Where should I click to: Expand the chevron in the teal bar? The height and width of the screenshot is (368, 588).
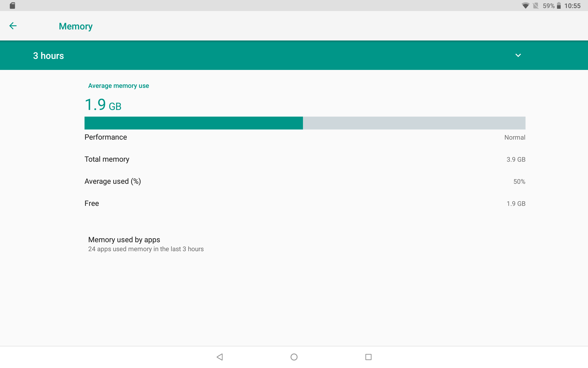(x=518, y=55)
